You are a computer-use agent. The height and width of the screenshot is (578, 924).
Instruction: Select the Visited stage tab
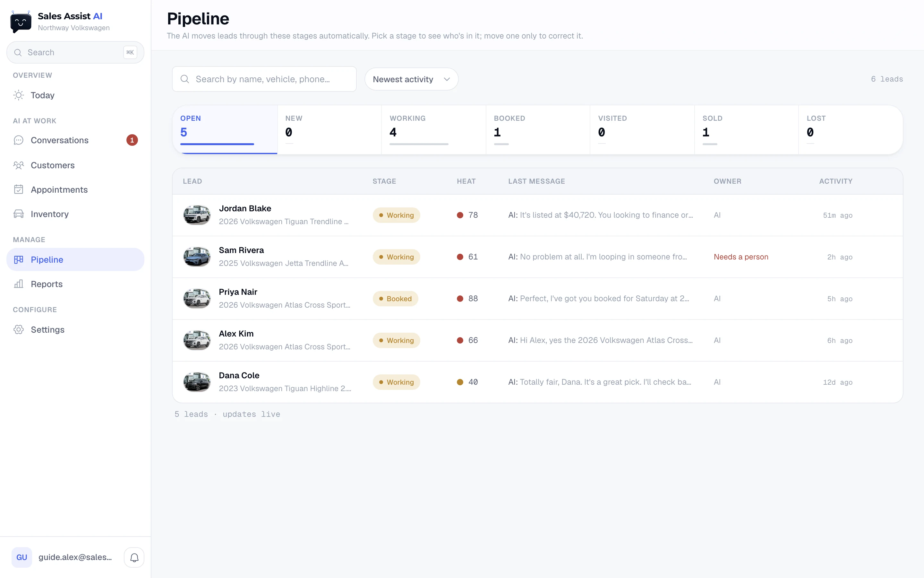(642, 130)
